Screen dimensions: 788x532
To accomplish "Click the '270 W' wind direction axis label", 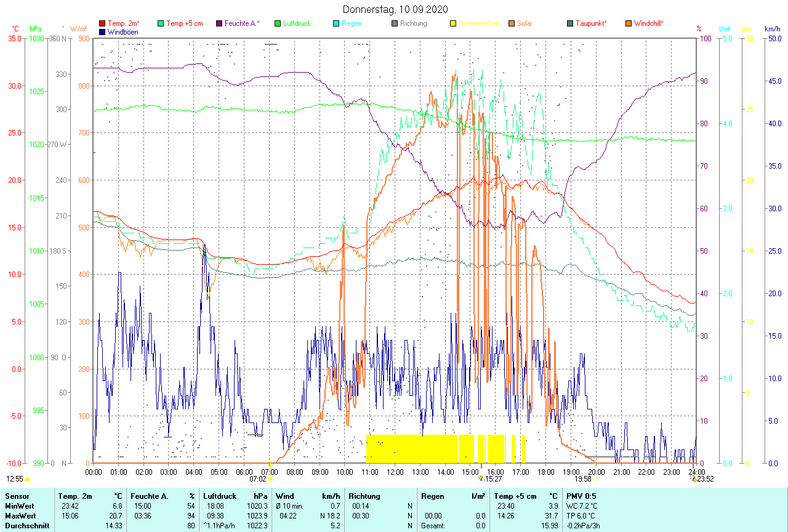I will (57, 145).
